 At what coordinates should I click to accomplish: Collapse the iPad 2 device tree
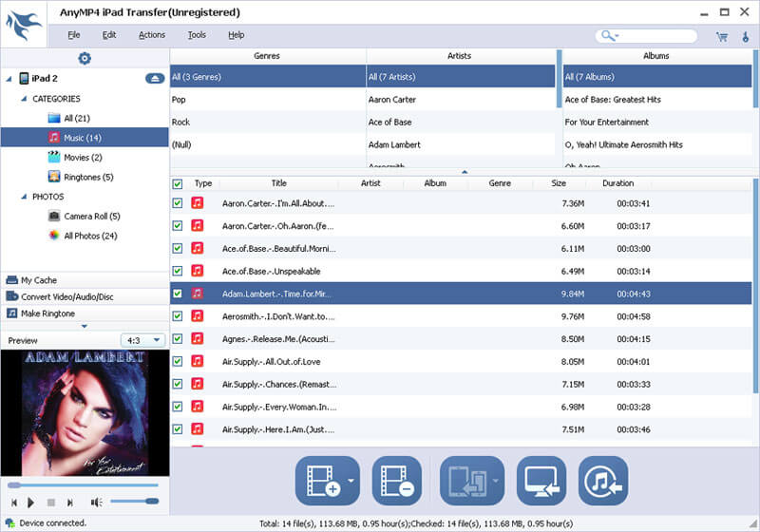[x=9, y=79]
